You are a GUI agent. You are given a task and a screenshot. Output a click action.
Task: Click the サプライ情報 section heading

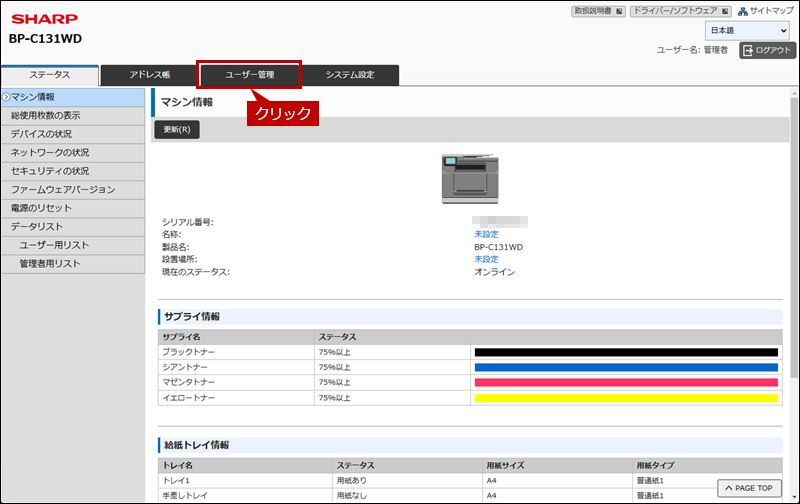point(192,317)
